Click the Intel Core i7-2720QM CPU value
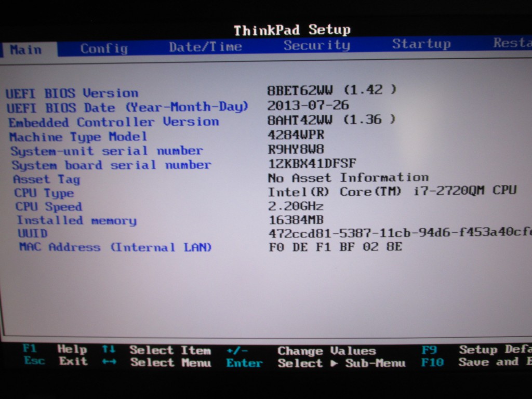Image resolution: width=532 pixels, height=399 pixels. (x=392, y=191)
